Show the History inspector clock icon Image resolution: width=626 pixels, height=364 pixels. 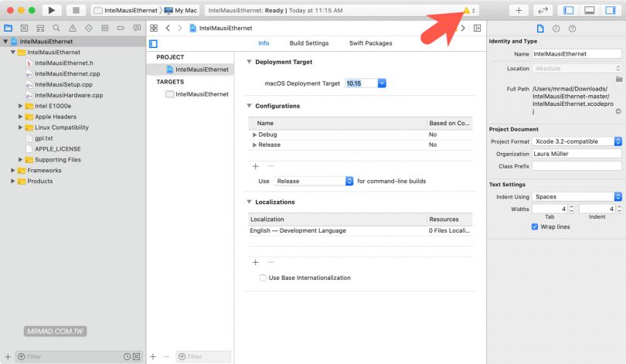556,29
